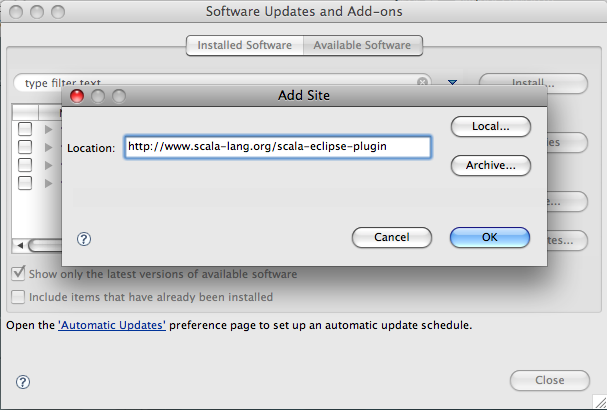Select the Available Software tab
Viewport: 607px width, 410px height.
362,45
